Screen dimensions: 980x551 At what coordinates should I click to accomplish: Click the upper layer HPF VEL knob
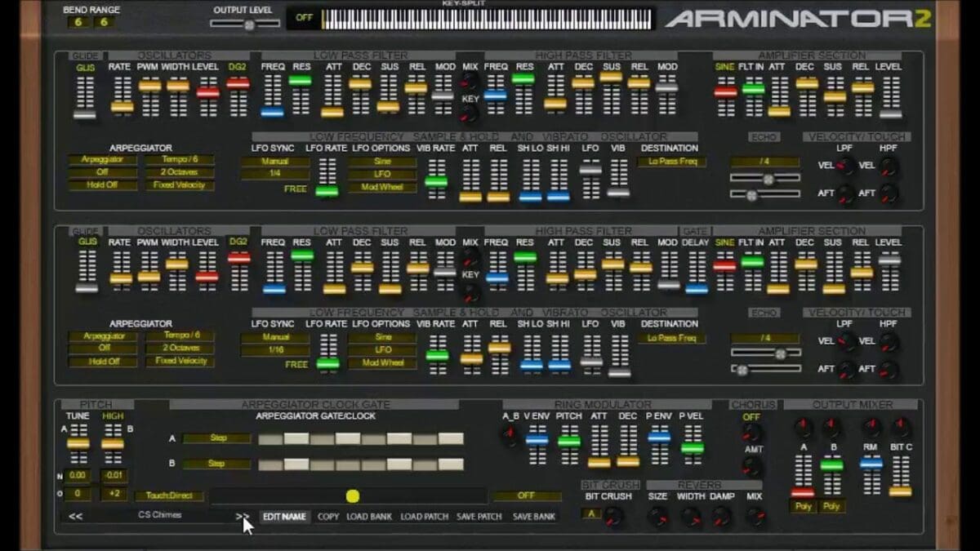click(888, 166)
